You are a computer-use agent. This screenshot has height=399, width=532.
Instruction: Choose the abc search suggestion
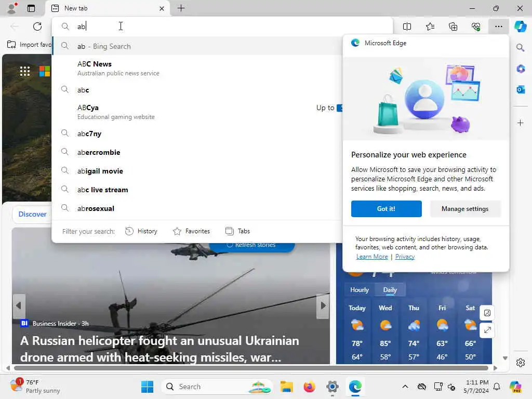(197, 90)
